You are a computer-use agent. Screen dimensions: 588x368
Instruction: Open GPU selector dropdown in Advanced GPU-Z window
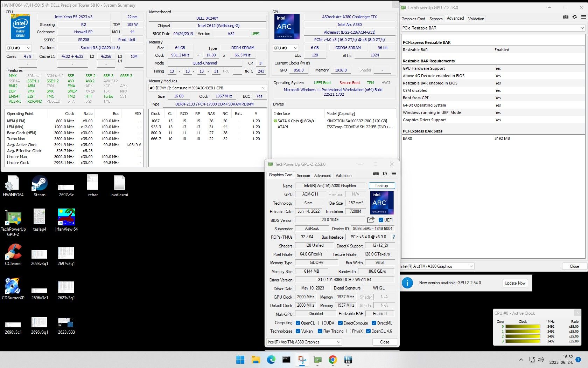coord(437,266)
